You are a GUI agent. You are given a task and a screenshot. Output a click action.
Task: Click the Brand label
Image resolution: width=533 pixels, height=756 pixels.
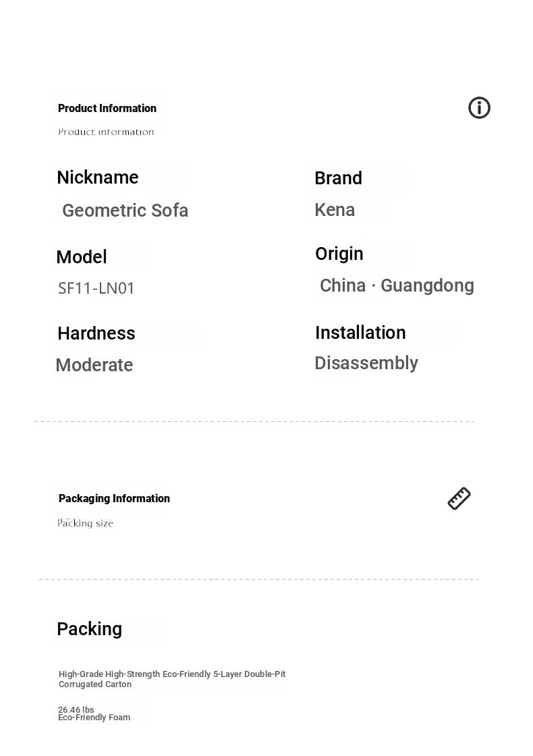338,178
